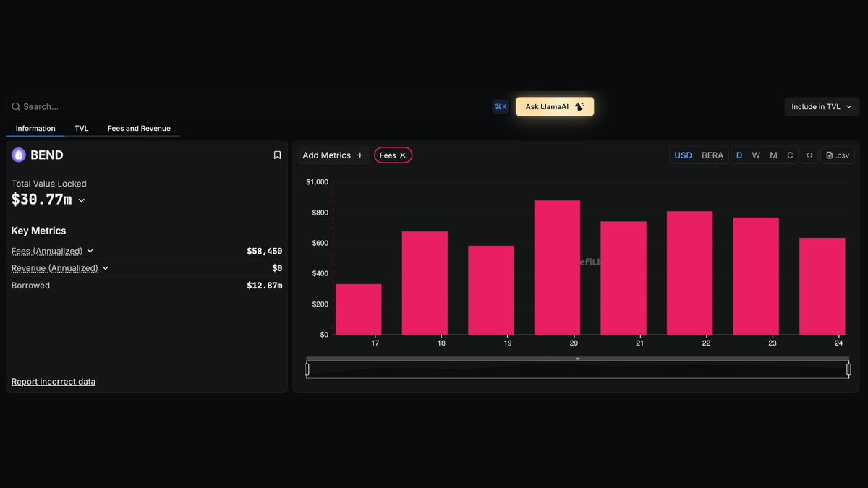Open the embed code button
868x488 pixels.
point(809,155)
